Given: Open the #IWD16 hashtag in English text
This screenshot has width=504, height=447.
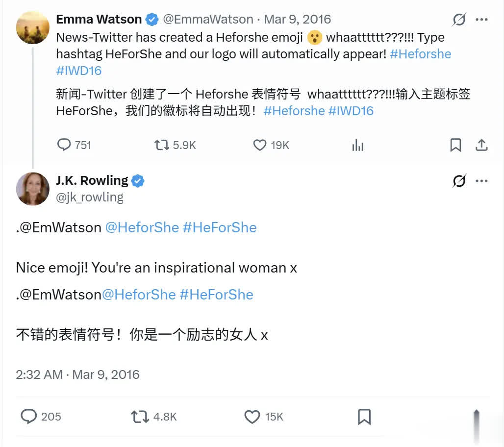Looking at the screenshot, I should click(x=78, y=71).
